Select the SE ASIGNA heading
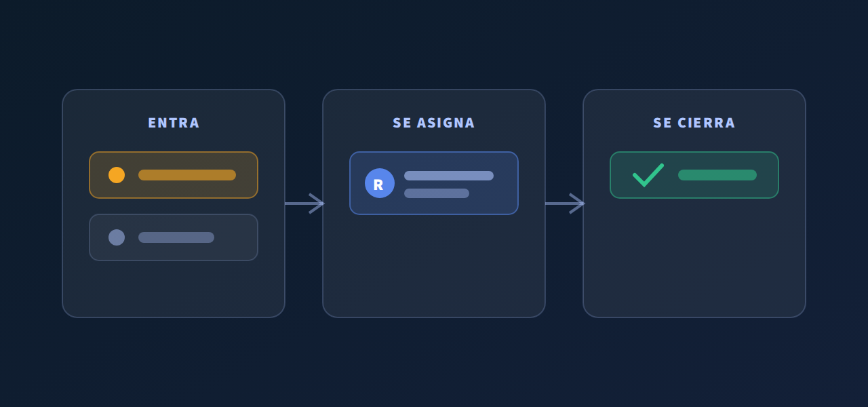This screenshot has width=868, height=407. point(434,123)
